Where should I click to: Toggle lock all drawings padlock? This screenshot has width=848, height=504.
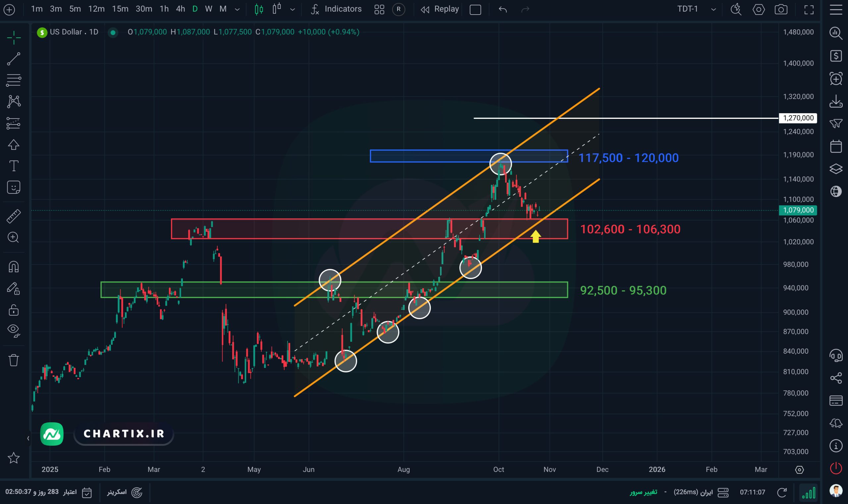(x=14, y=310)
